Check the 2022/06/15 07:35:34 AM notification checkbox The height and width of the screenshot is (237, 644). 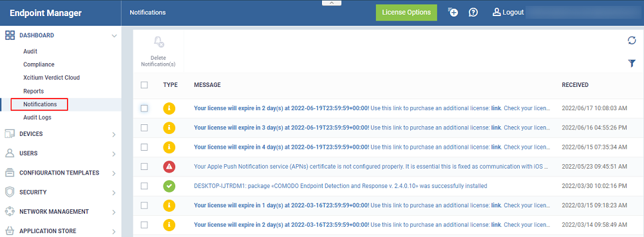tap(144, 147)
